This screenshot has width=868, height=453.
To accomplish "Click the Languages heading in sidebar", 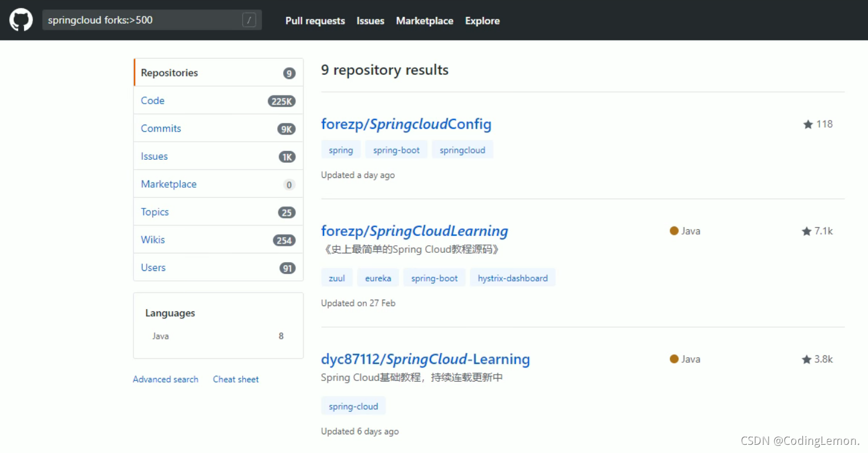I will [170, 313].
